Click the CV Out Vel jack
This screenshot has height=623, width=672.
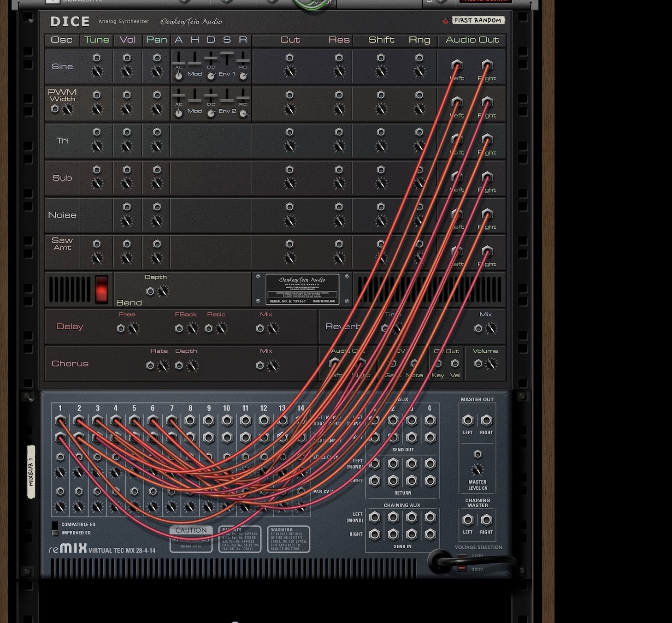[x=455, y=363]
